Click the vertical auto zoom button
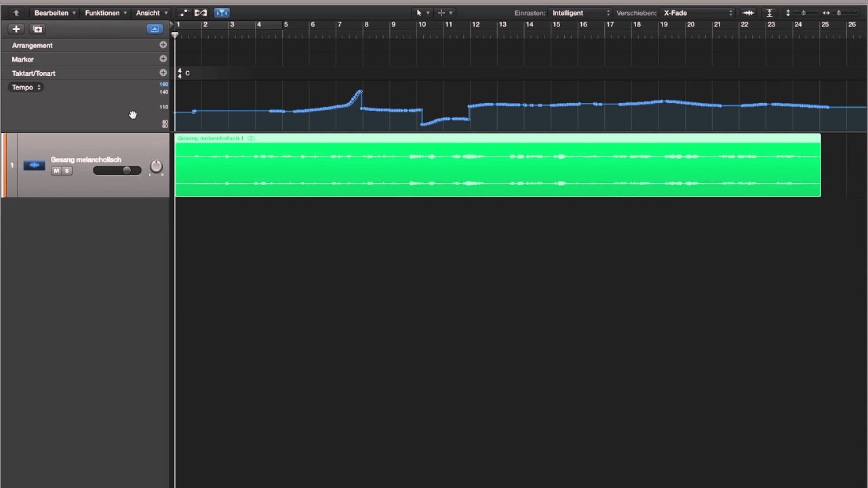Image resolution: width=868 pixels, height=488 pixels. tap(770, 13)
